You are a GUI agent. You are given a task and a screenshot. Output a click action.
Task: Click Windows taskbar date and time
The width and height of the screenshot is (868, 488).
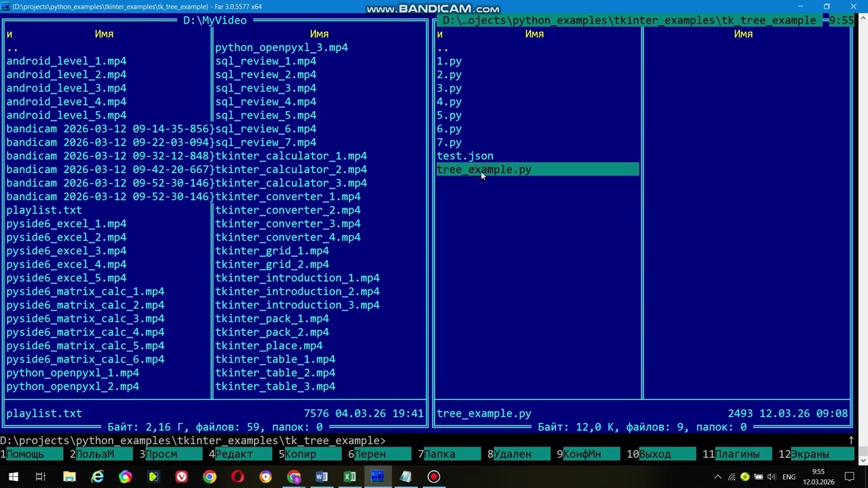point(818,477)
